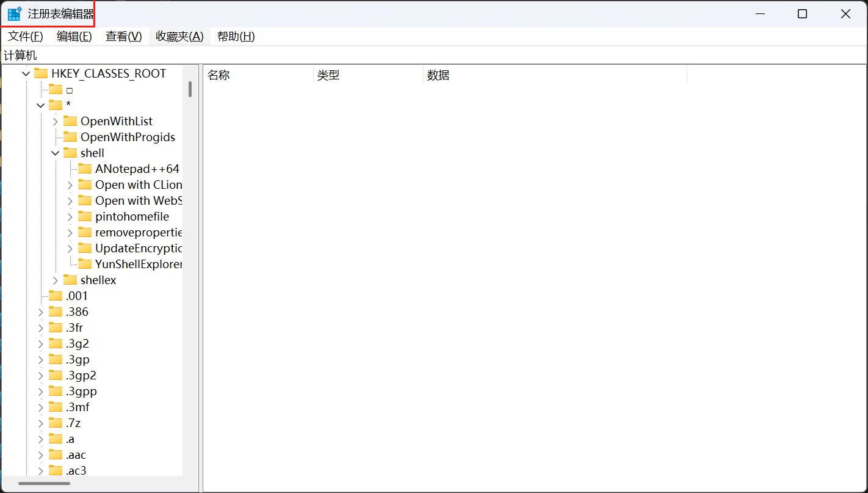
Task: Select the .3mf folder icon
Action: (56, 407)
